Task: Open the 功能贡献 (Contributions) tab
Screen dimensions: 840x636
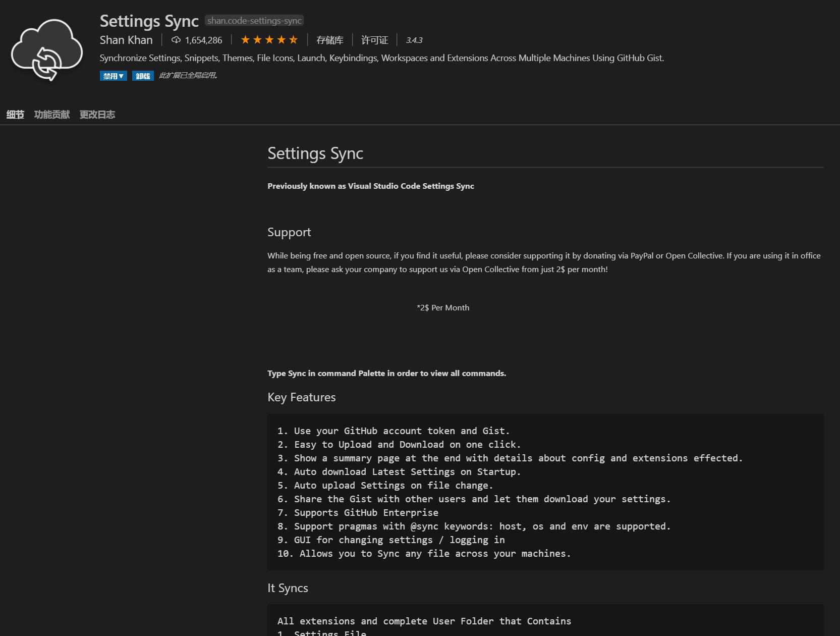Action: pyautogui.click(x=52, y=115)
